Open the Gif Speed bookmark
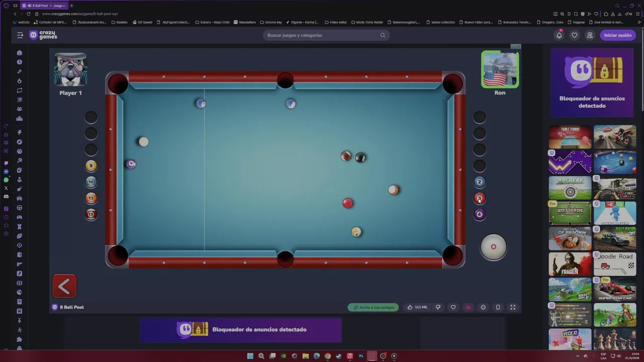The width and height of the screenshot is (644, 362). click(x=142, y=22)
